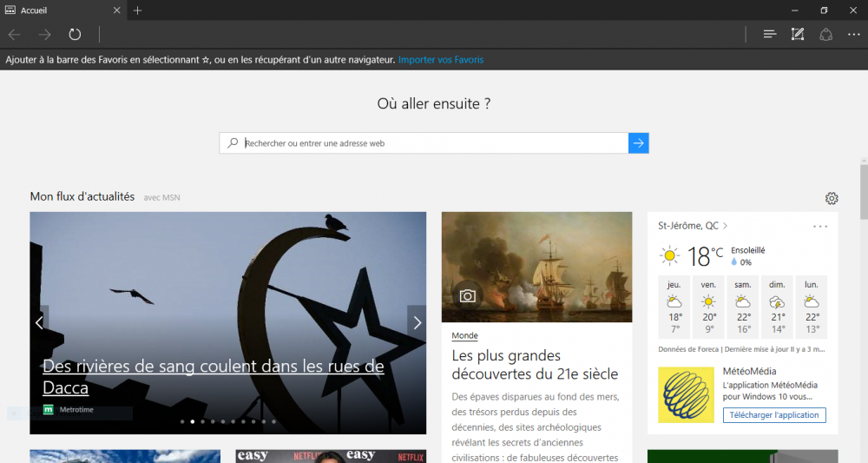
Task: Select the sam. forecast day
Action: tap(743, 307)
